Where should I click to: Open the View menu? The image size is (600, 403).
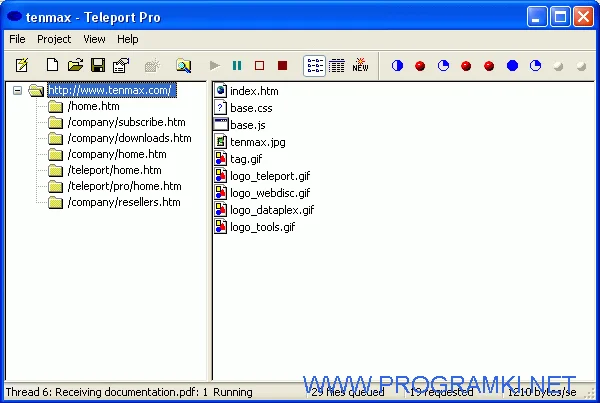coord(94,39)
